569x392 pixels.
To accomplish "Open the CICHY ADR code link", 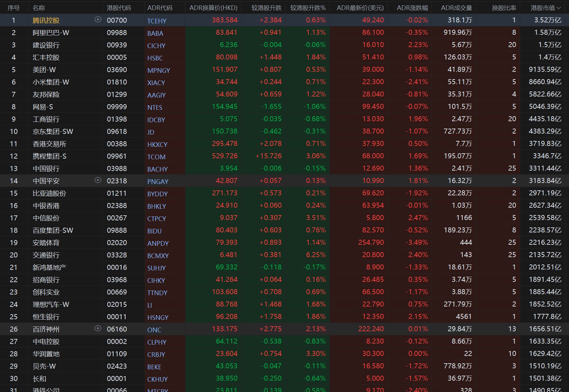I will (x=156, y=46).
